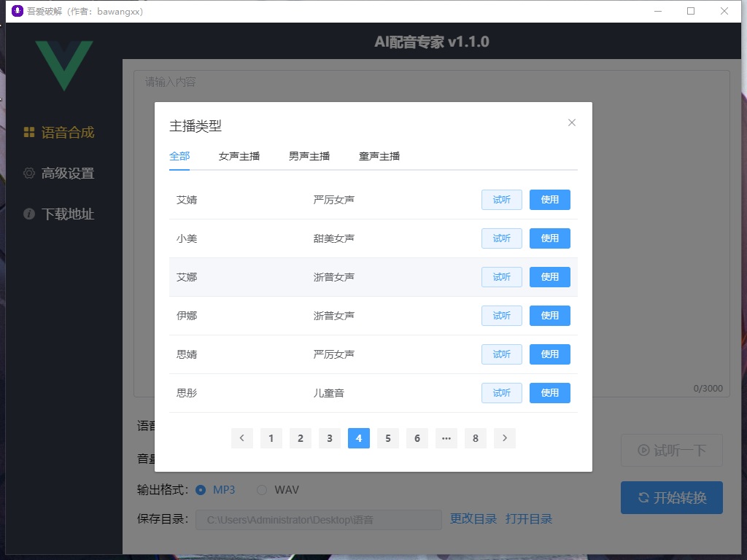The image size is (747, 560).
Task: Click the 艾婧 name cell
Action: point(187,200)
